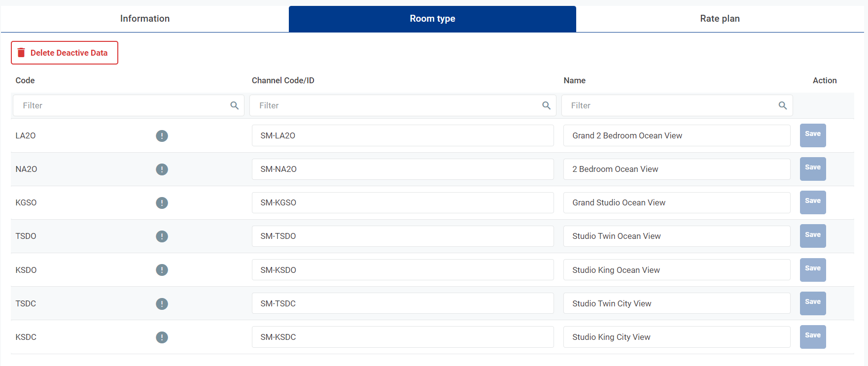
Task: Open the Rate plan tab
Action: tap(720, 19)
